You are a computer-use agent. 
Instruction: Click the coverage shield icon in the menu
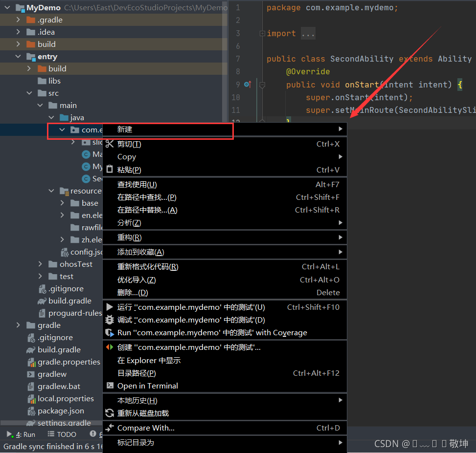pyautogui.click(x=110, y=333)
